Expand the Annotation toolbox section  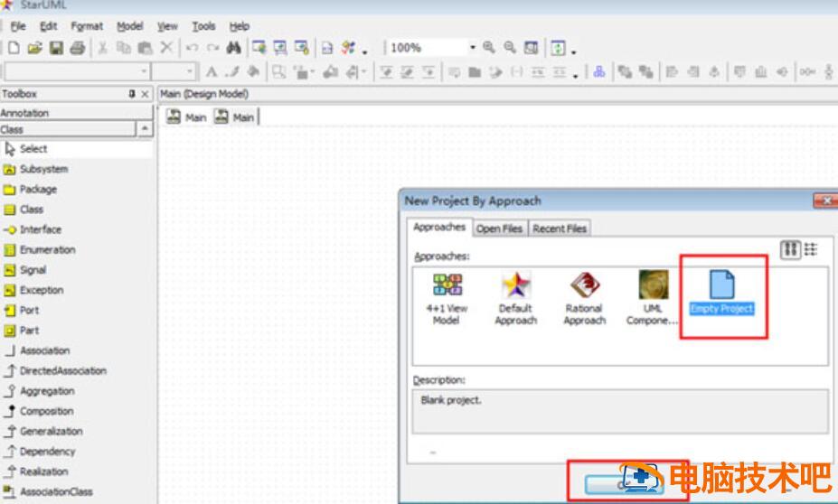pyautogui.click(x=77, y=113)
